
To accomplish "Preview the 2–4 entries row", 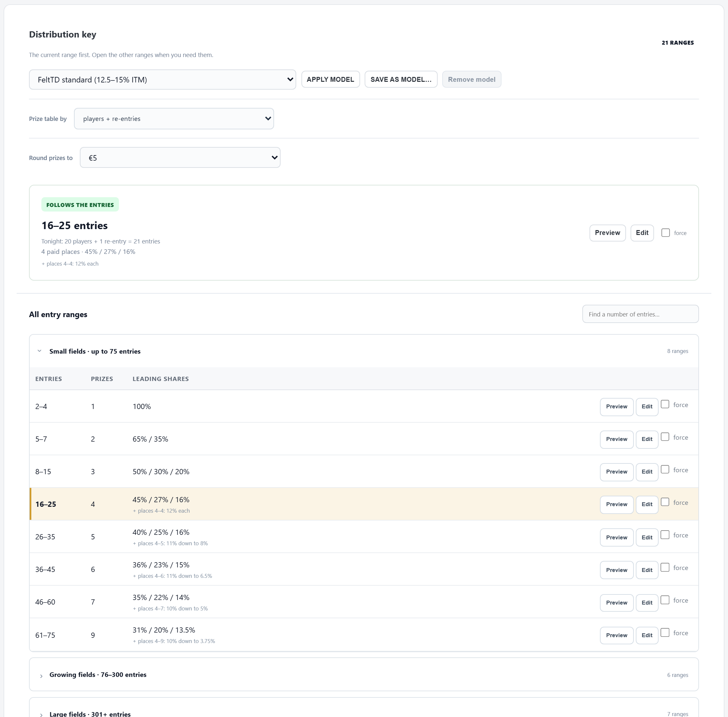I will [x=617, y=407].
